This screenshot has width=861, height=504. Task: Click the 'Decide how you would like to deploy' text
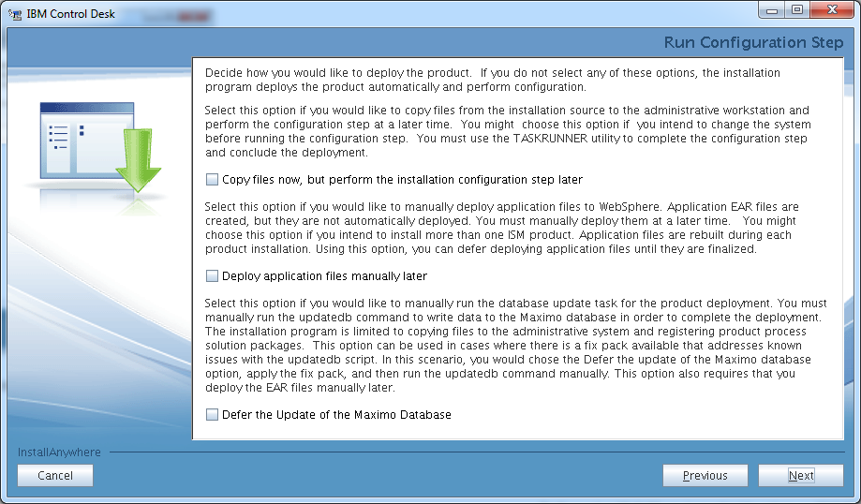point(493,80)
